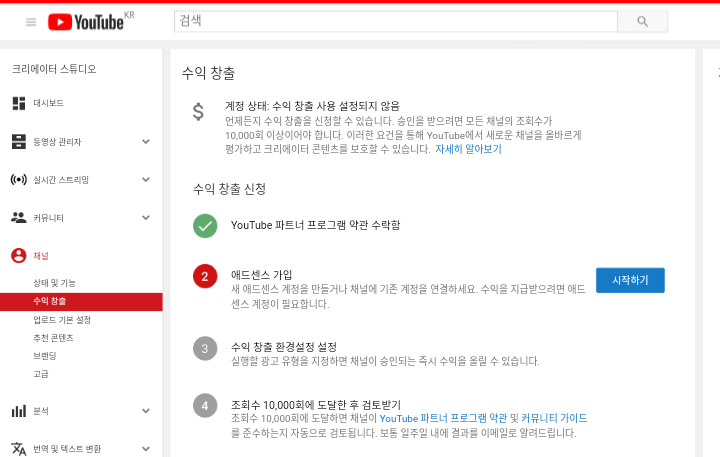
Task: Open 브랜딩 submenu item
Action: tap(45, 356)
